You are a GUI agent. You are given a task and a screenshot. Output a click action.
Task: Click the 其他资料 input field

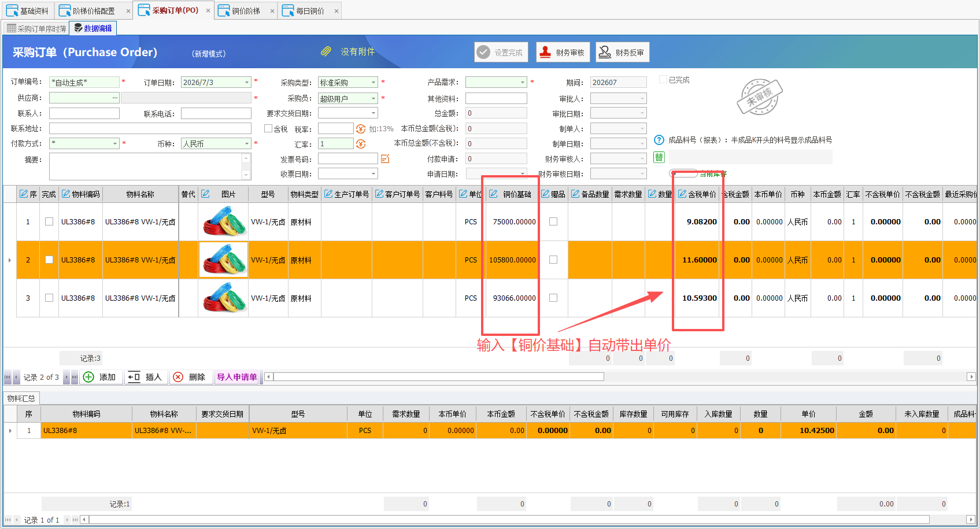(x=496, y=98)
